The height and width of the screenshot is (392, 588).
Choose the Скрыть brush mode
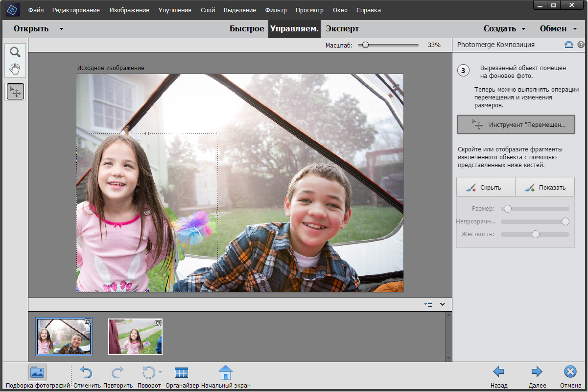click(x=486, y=187)
